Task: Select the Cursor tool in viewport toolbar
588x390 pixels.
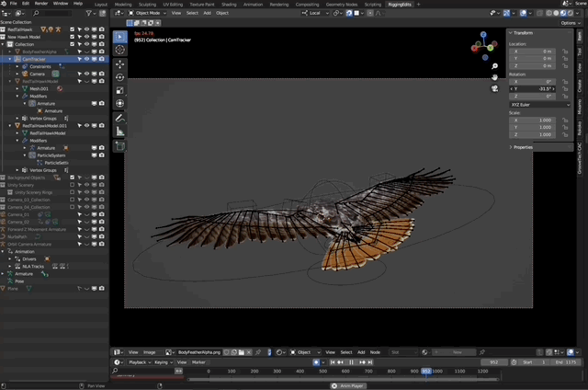Action: pos(119,50)
